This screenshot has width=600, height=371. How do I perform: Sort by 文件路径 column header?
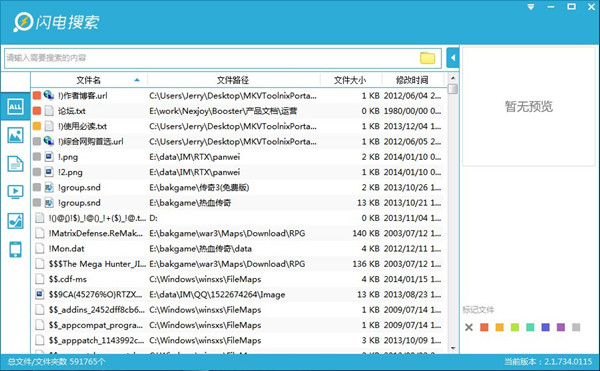[x=233, y=80]
